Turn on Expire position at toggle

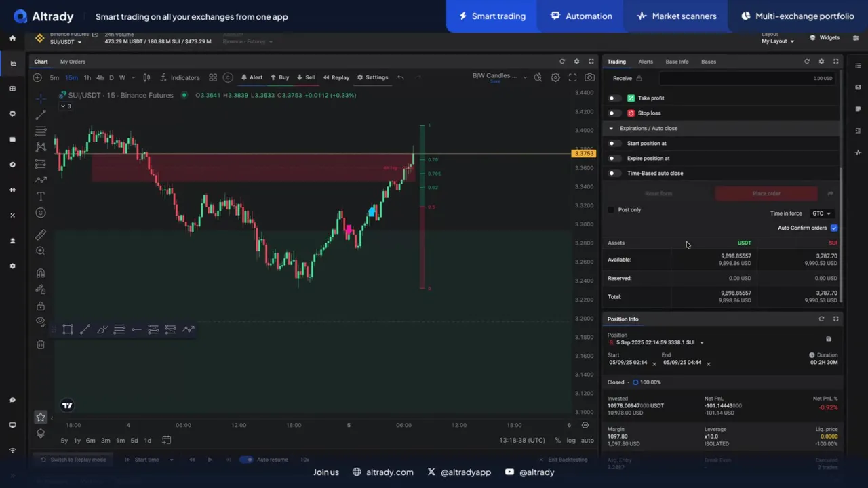point(613,159)
